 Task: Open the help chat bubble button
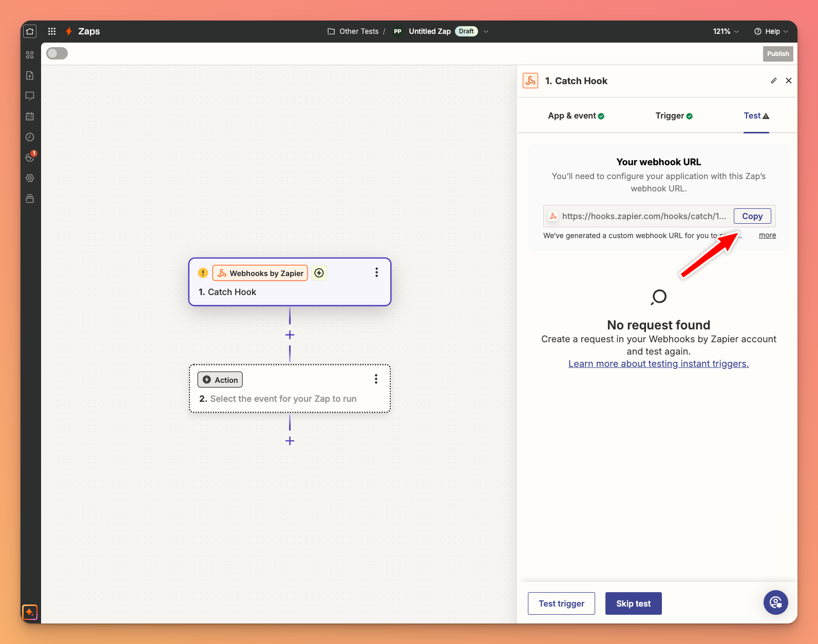coord(775,602)
